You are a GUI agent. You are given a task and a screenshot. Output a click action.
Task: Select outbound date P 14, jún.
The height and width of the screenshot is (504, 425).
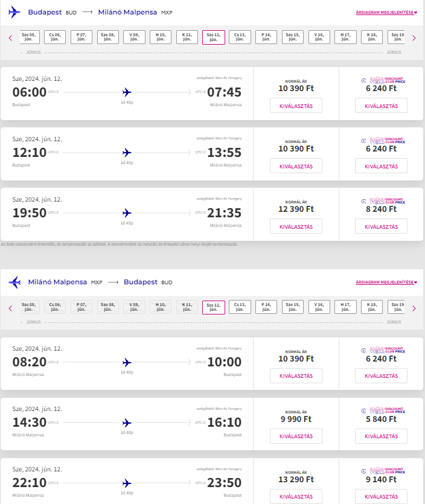click(x=266, y=37)
